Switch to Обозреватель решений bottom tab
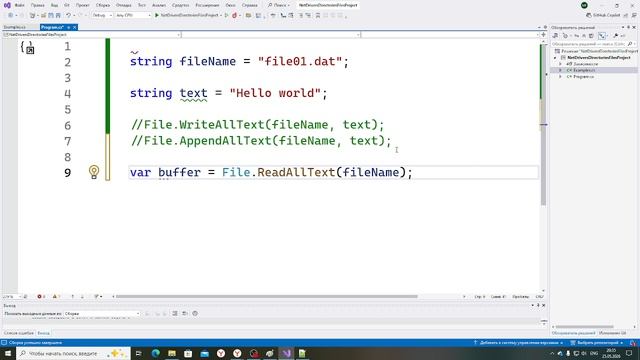This screenshot has width=640, height=360. (573, 333)
